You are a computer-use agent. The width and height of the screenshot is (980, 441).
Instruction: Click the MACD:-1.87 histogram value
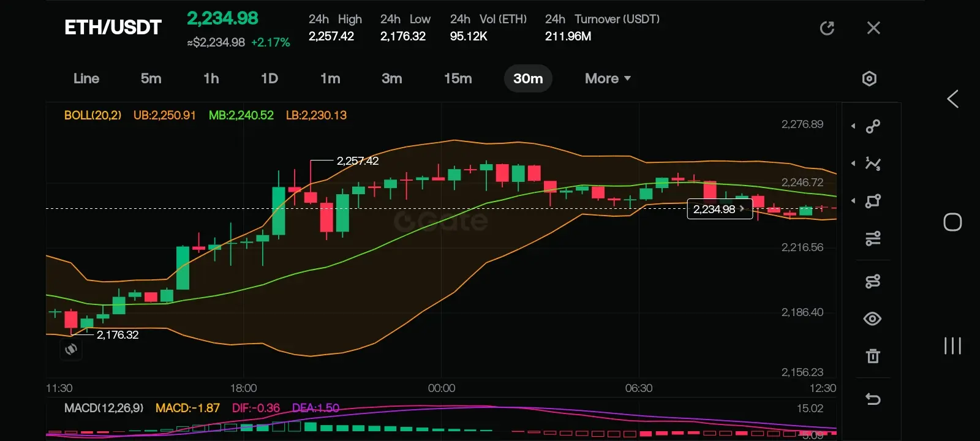[187, 408]
